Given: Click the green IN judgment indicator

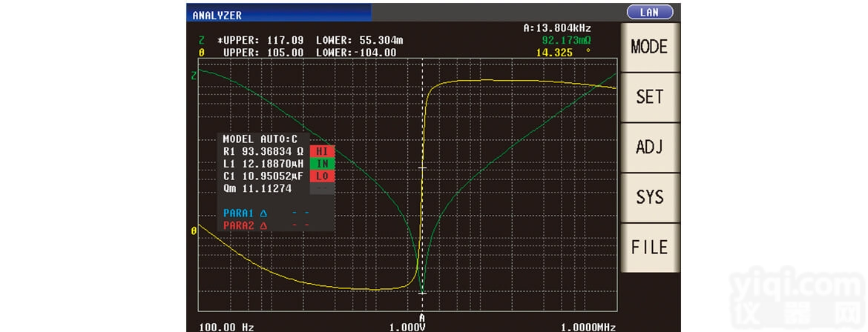Looking at the screenshot, I should [x=322, y=164].
